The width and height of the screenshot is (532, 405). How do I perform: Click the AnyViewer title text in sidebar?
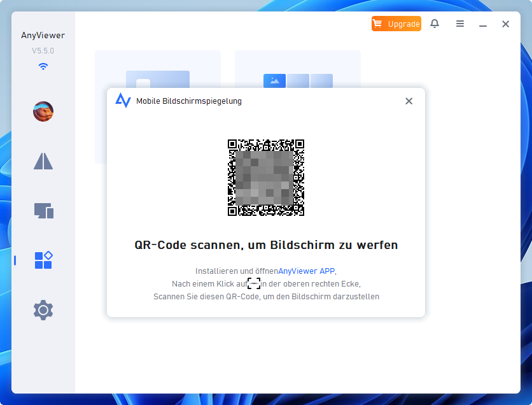pos(43,35)
